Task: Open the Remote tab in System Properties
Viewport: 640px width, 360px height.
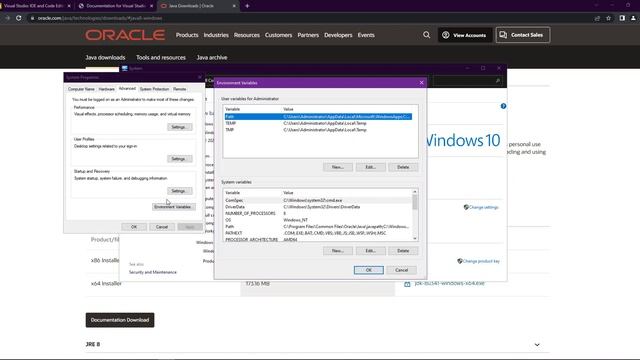Action: [180, 89]
